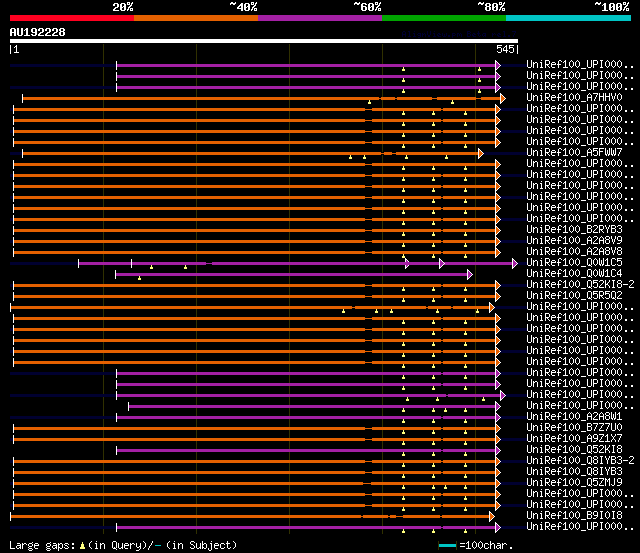Open the UniRef100_Q5R5Q2 hit label
640x553 pixels.
click(x=574, y=295)
